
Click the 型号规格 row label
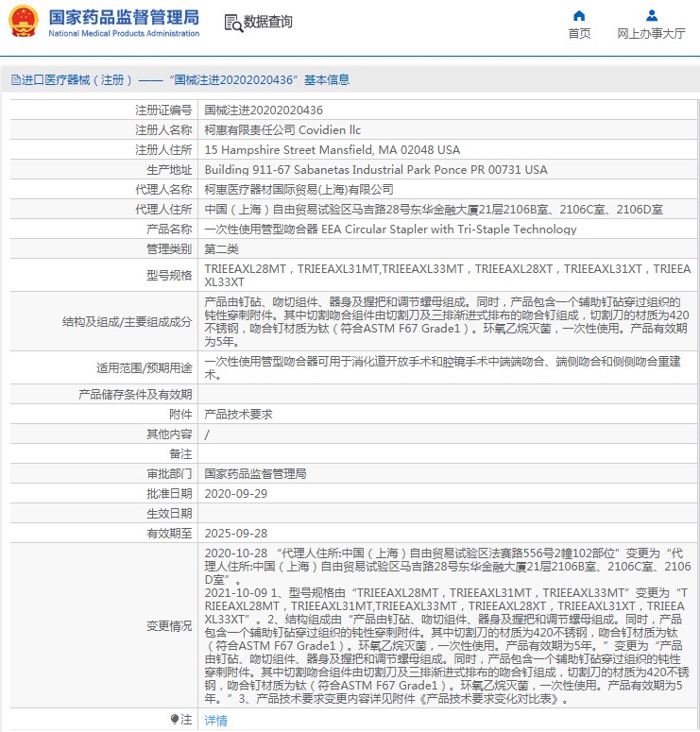[x=169, y=276]
